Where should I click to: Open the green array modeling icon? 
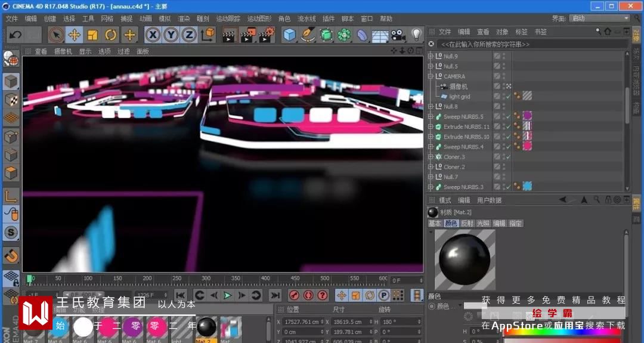(x=344, y=35)
